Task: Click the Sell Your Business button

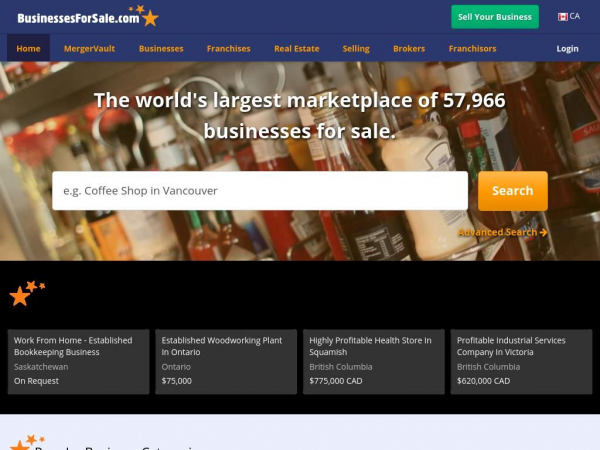Action: click(495, 17)
